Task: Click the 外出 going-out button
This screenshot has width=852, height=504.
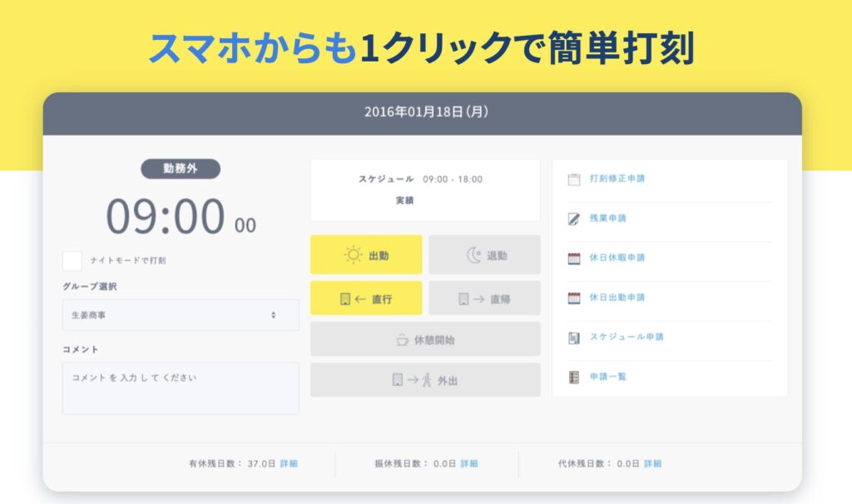Action: click(425, 380)
